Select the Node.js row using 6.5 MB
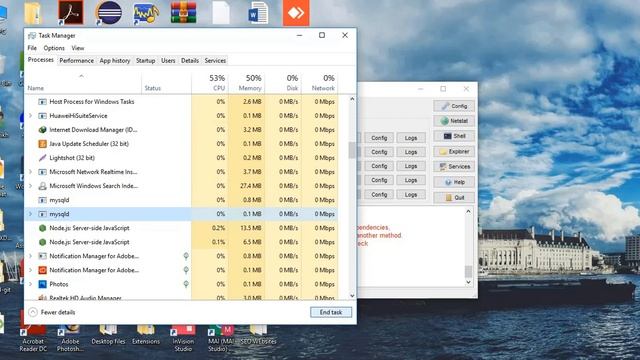The image size is (640, 360). coord(181,242)
